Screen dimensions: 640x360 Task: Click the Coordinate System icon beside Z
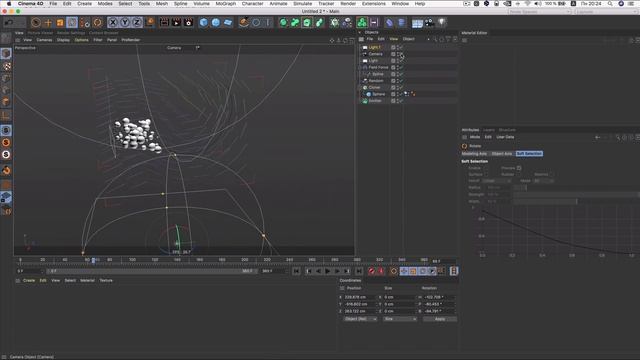point(149,22)
